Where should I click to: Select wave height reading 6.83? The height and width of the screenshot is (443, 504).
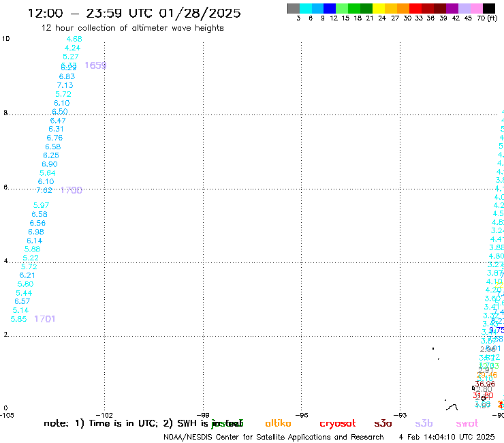click(67, 76)
